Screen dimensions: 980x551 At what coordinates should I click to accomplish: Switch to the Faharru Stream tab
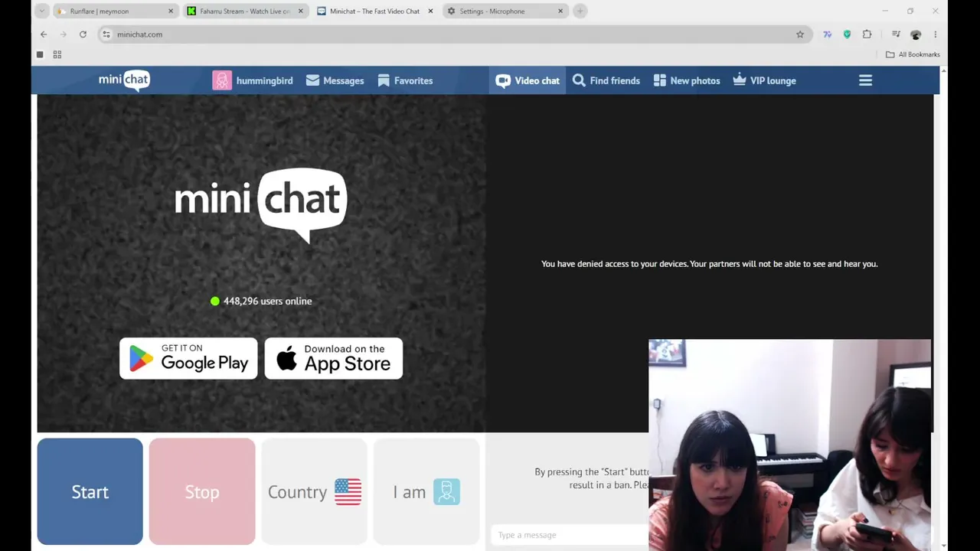coord(246,11)
